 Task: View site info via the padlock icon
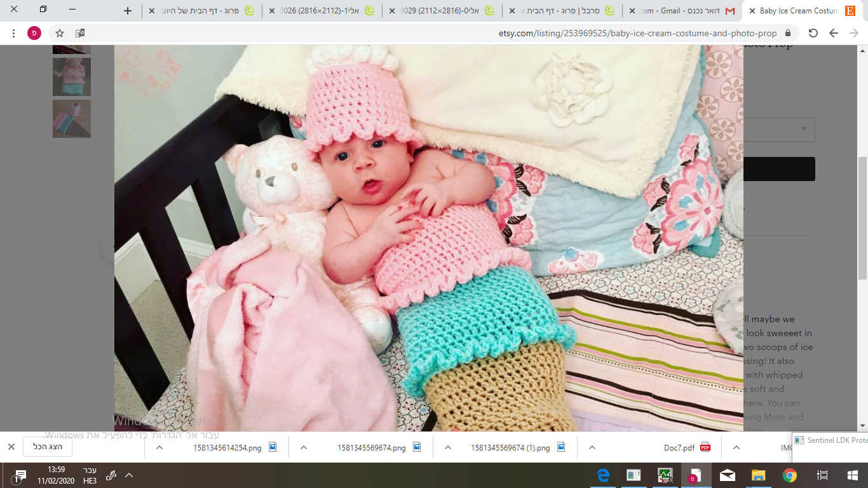(x=789, y=33)
